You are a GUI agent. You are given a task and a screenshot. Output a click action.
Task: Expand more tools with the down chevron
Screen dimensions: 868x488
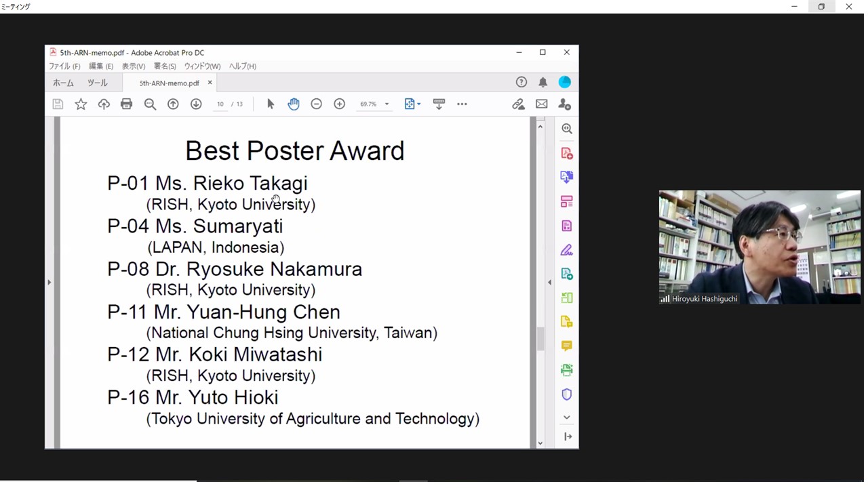click(567, 418)
